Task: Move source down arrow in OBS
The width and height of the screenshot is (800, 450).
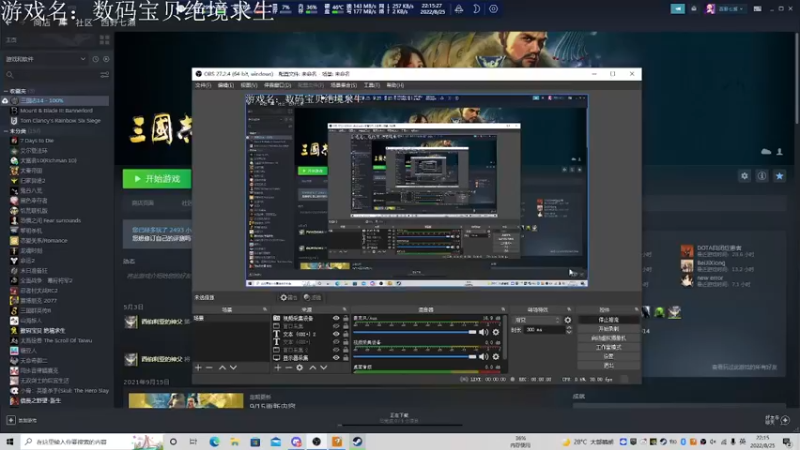Action: (323, 367)
